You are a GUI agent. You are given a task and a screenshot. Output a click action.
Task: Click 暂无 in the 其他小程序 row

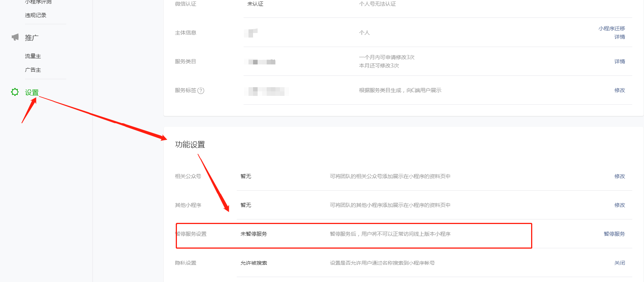[246, 205]
